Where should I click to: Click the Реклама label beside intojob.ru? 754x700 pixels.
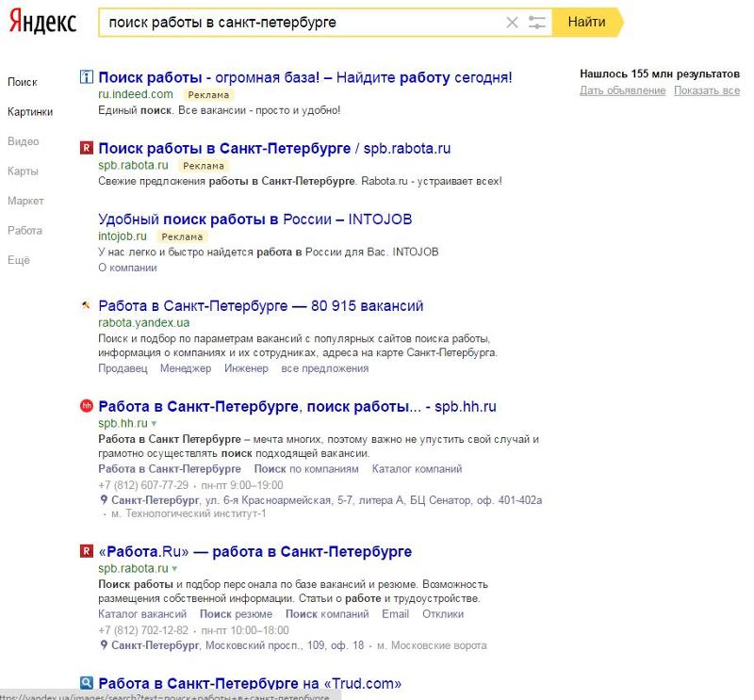click(x=182, y=236)
